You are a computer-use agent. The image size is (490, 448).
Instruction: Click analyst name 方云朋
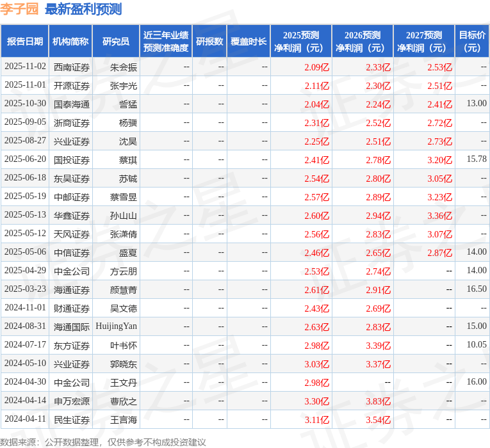124,271
